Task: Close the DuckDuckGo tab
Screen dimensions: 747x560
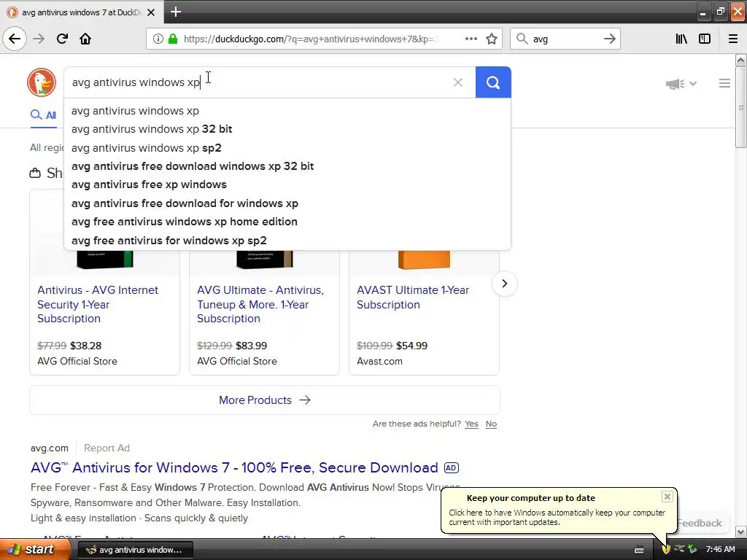Action: point(151,12)
